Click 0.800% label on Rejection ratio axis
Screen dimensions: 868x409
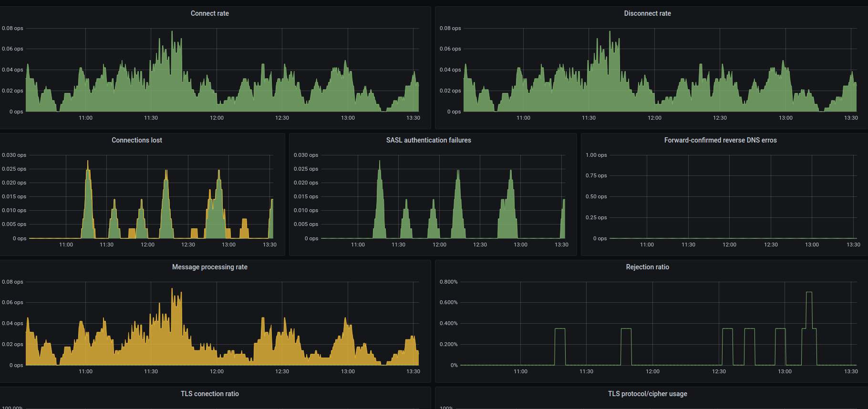click(448, 282)
